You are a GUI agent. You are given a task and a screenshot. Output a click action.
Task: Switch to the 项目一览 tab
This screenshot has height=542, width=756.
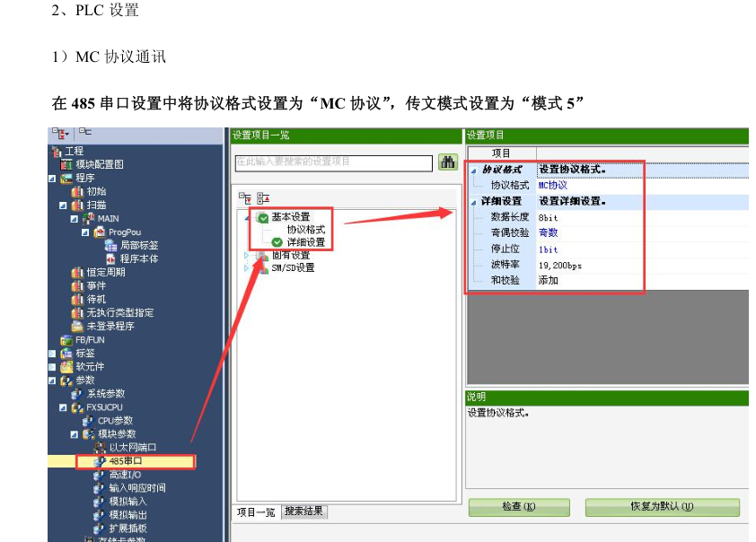[x=257, y=511]
